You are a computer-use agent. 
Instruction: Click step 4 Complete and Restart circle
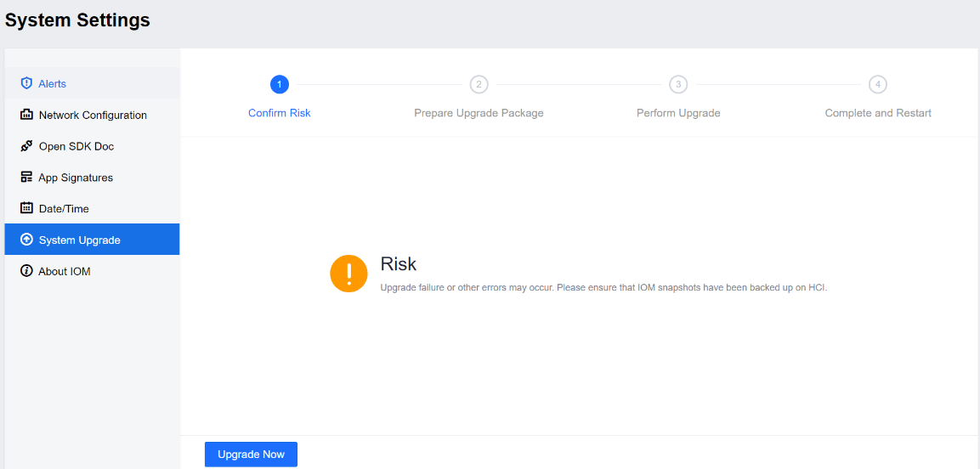click(878, 84)
